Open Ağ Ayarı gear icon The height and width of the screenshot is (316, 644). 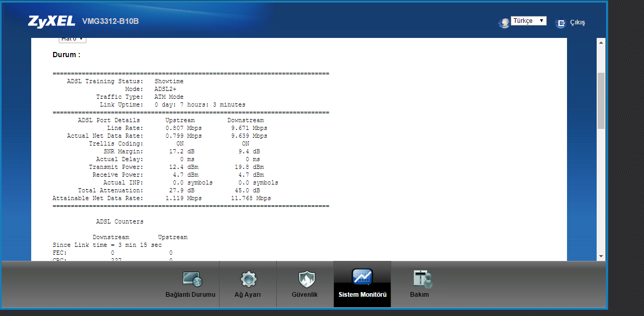(x=248, y=280)
